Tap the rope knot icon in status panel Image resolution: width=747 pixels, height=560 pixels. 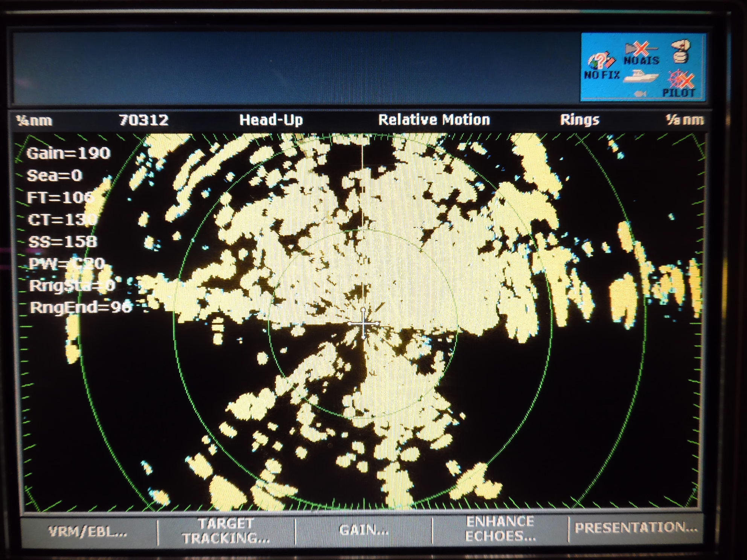coord(681,51)
